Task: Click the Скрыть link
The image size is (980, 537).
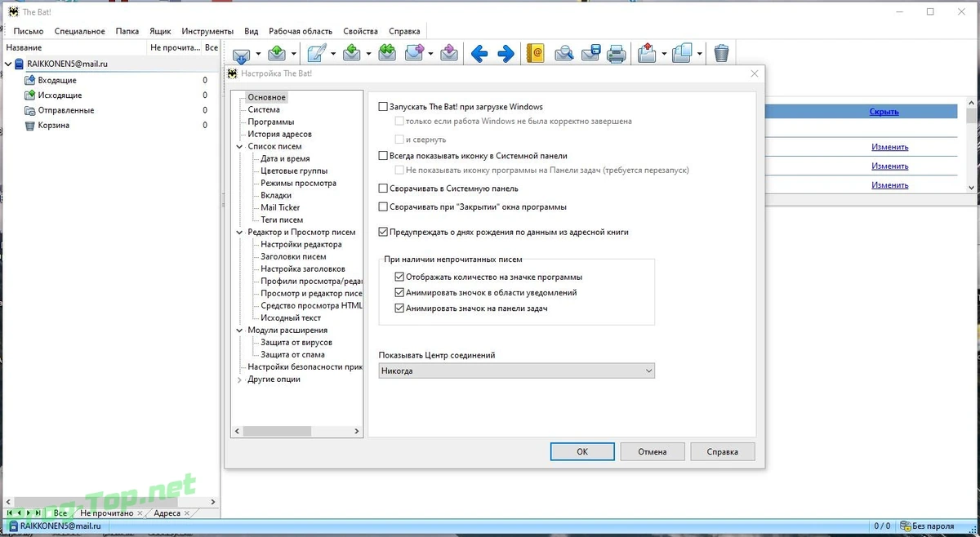Action: [884, 112]
